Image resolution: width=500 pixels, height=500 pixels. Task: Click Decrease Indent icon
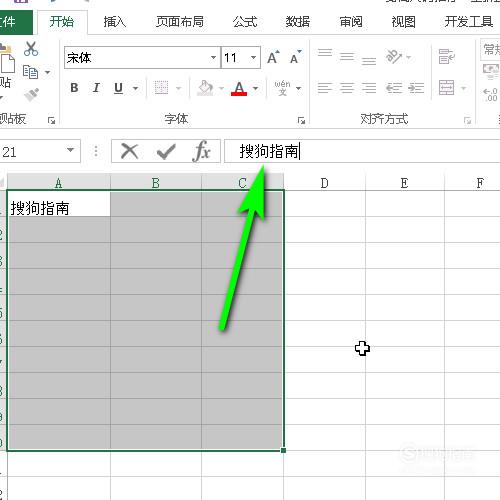click(394, 88)
